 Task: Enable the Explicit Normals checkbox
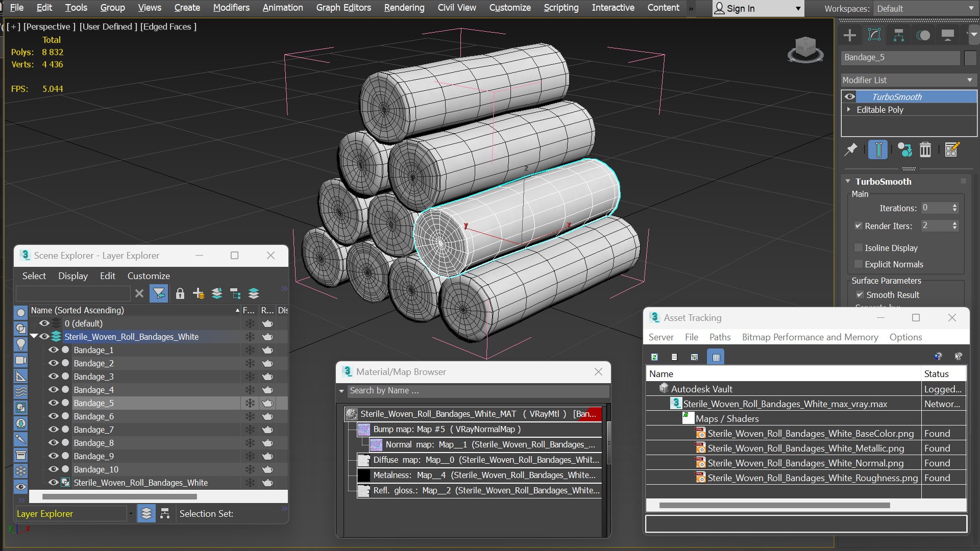pyautogui.click(x=859, y=264)
